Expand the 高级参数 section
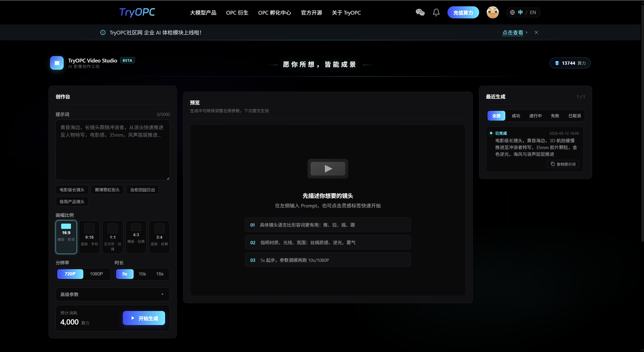The image size is (644, 352). [112, 294]
